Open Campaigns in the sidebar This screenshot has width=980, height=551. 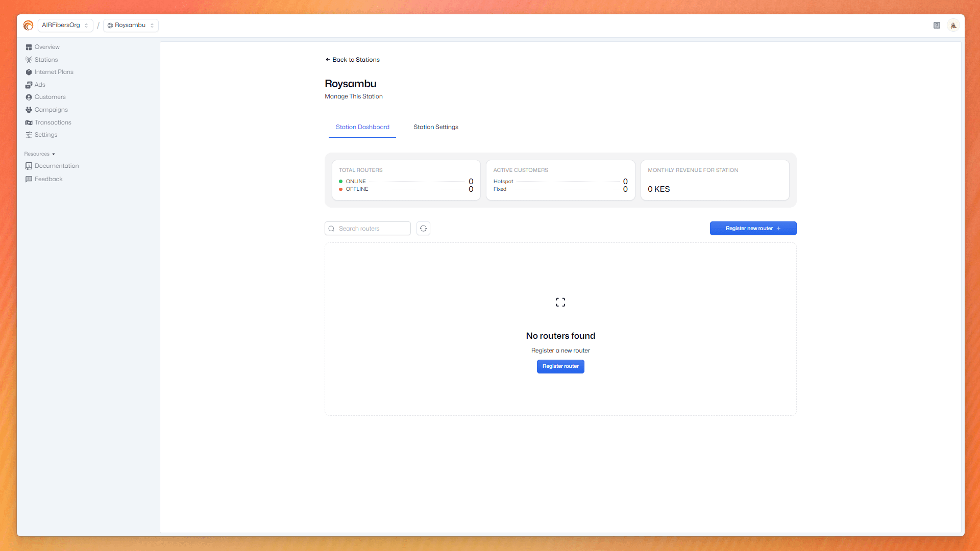coord(51,110)
